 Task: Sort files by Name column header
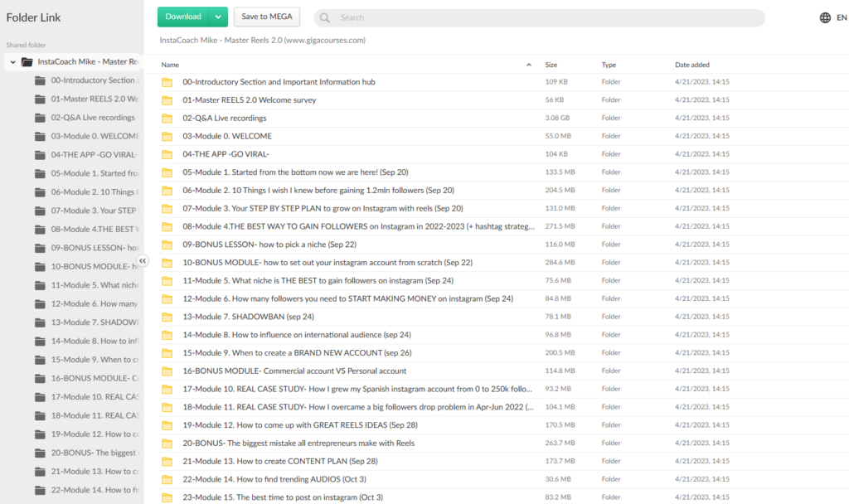(171, 65)
